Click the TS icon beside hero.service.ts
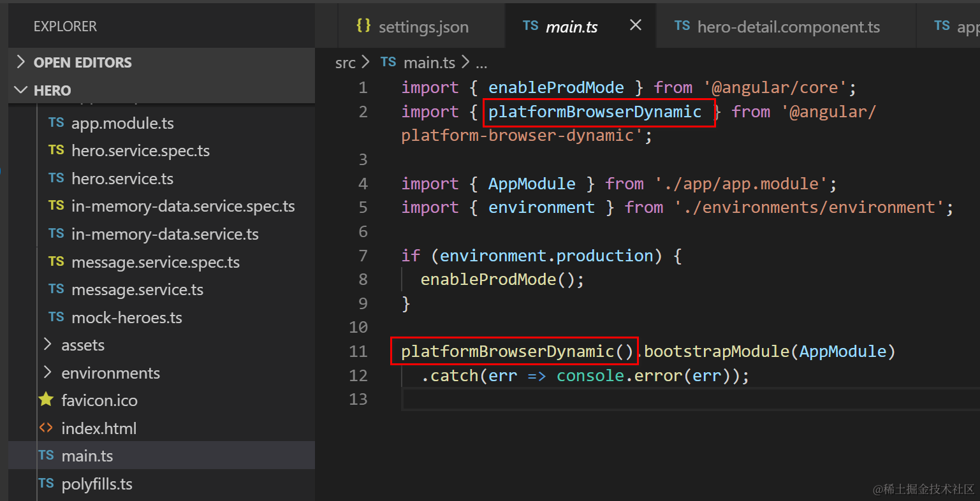 56,178
